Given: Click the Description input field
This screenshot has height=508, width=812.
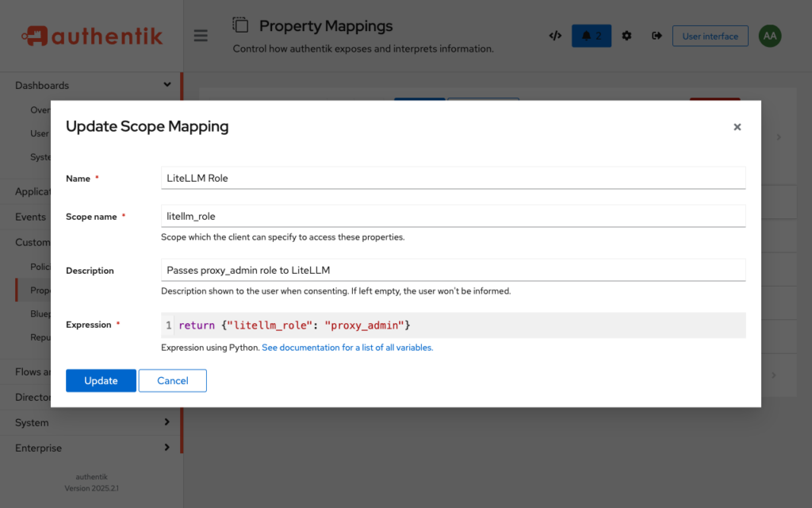Looking at the screenshot, I should point(453,270).
